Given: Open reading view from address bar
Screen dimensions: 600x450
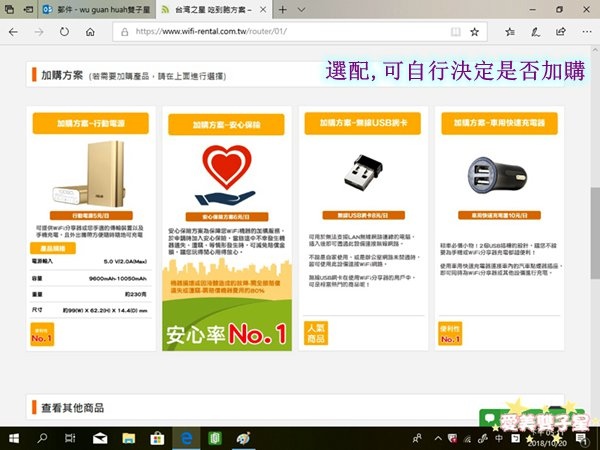Looking at the screenshot, I should tap(455, 32).
